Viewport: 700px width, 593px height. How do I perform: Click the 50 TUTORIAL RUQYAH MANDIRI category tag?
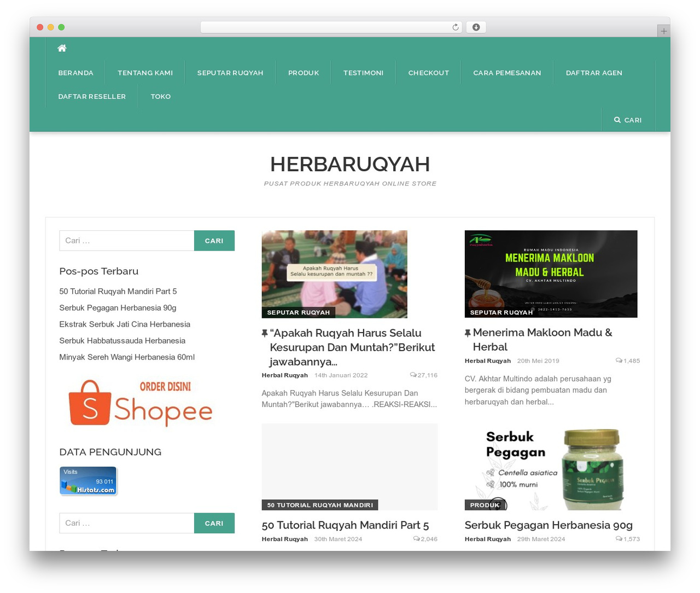tap(320, 505)
